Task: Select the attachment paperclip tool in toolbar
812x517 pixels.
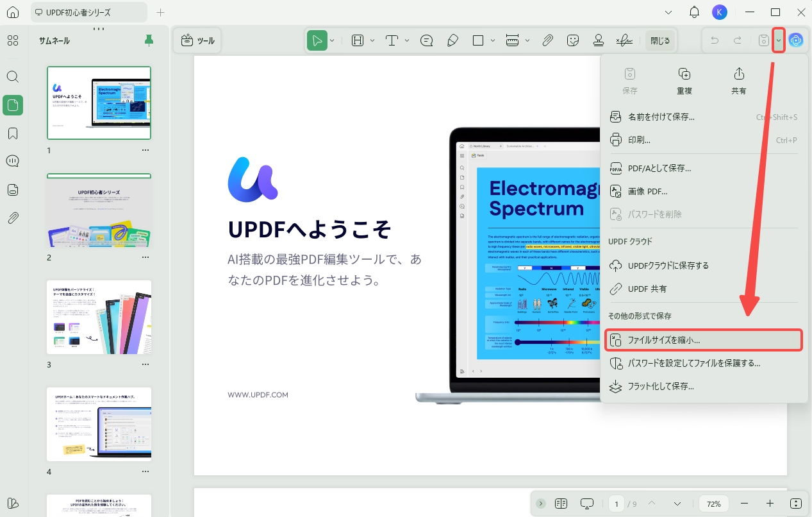Action: 547,40
